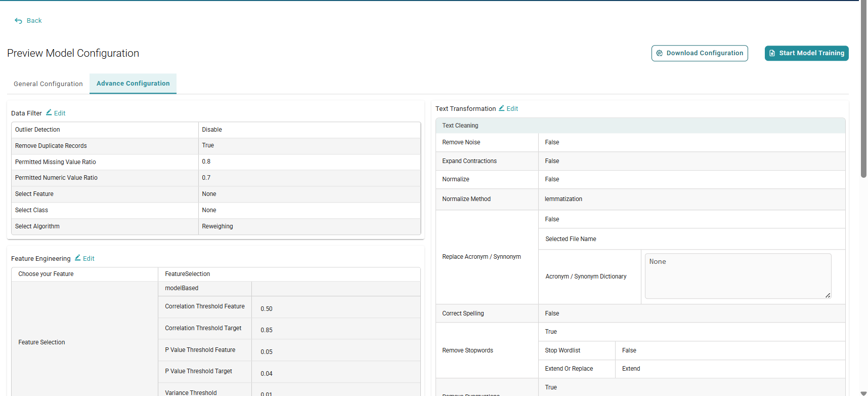This screenshot has height=396, width=868.
Task: Click the 'Text Cleaning' section header
Action: 460,126
